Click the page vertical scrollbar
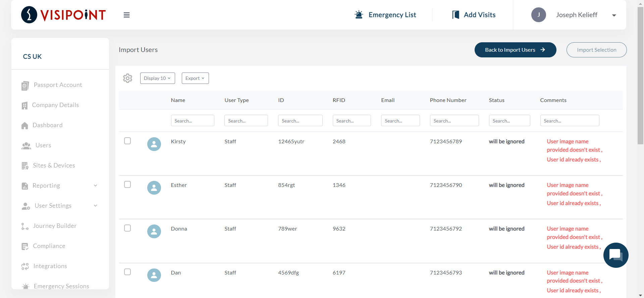This screenshot has height=298, width=644. [x=641, y=76]
